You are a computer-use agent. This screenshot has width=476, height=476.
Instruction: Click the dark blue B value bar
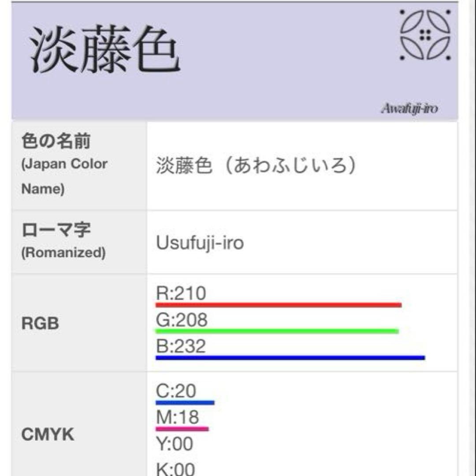[290, 357]
